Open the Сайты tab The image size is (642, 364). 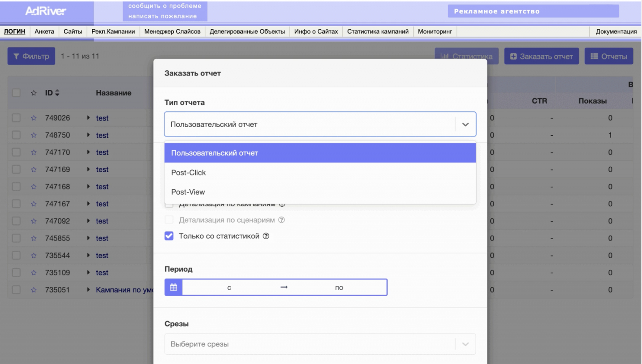point(73,31)
